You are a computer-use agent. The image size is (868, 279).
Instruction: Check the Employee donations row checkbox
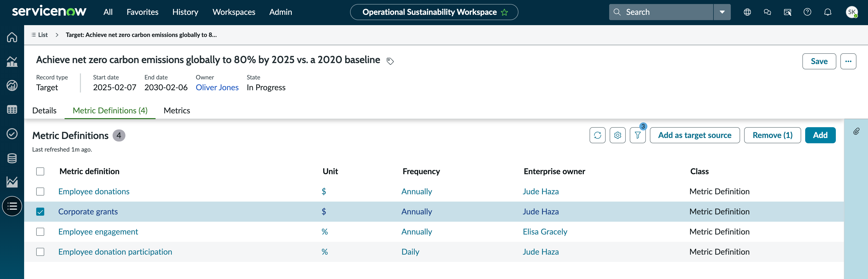[40, 191]
